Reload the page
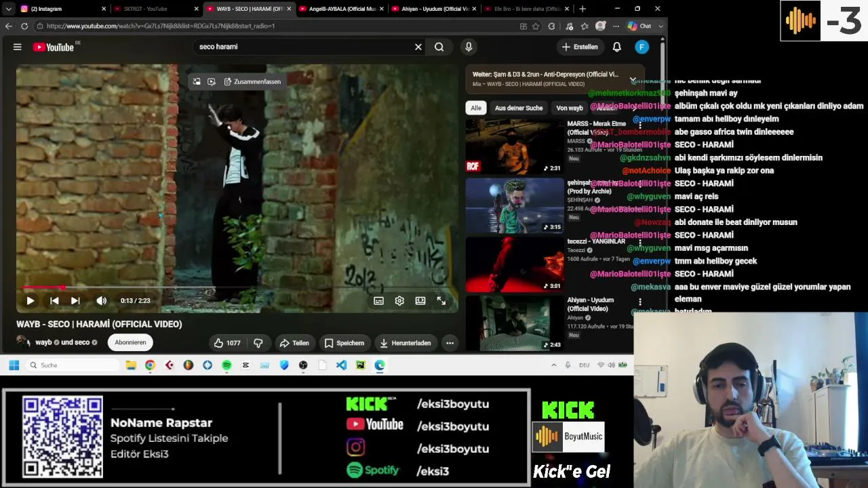Viewport: 868px width, 488px height. [x=24, y=26]
